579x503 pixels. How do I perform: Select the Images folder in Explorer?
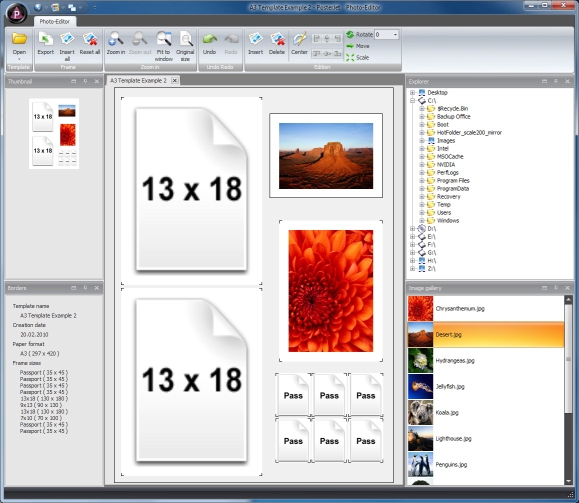[446, 141]
